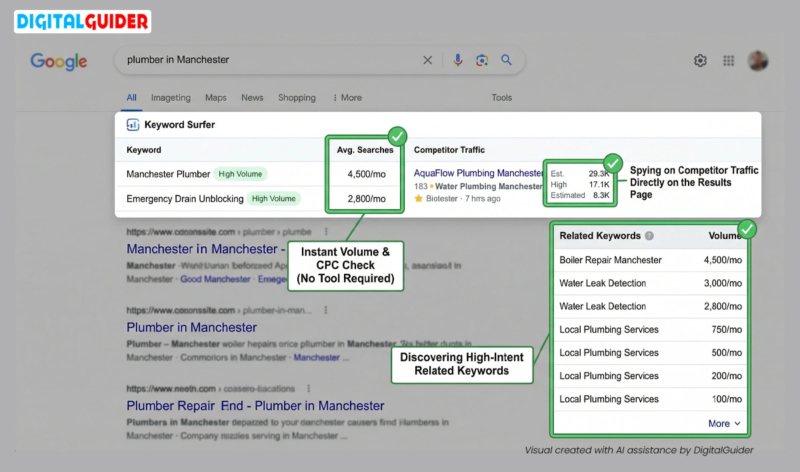Screen dimensions: 800x472
Task: Switch to the Imageting tab
Action: tap(170, 97)
